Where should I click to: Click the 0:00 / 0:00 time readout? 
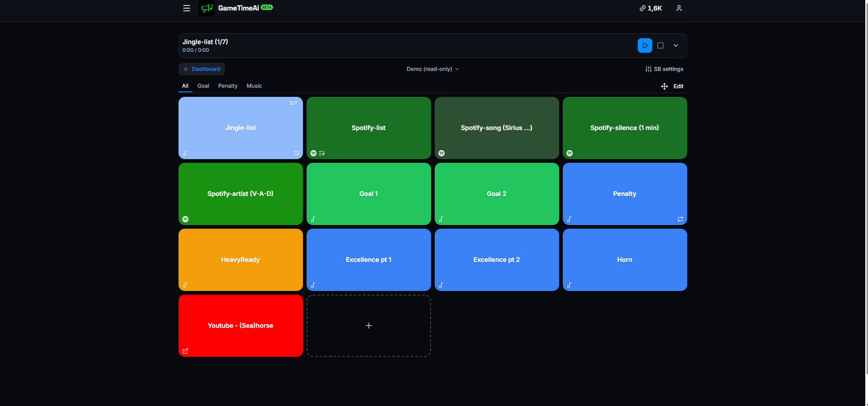(196, 50)
